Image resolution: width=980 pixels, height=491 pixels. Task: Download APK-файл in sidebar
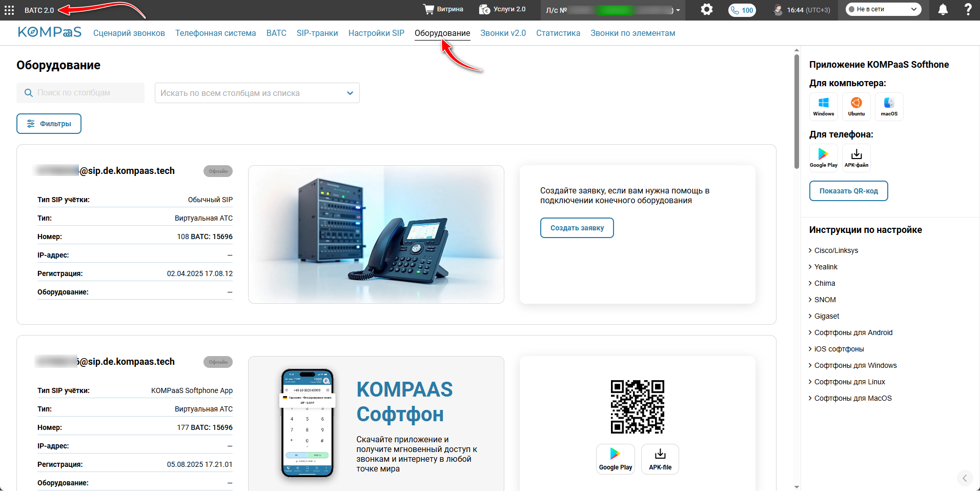coord(856,158)
